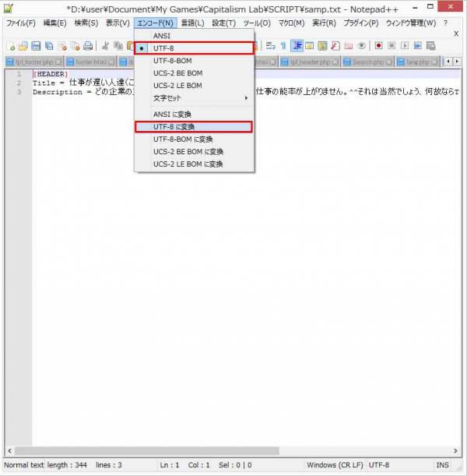Toggle INS mode in status bar
Image resolution: width=467 pixels, height=476 pixels.
(x=442, y=465)
